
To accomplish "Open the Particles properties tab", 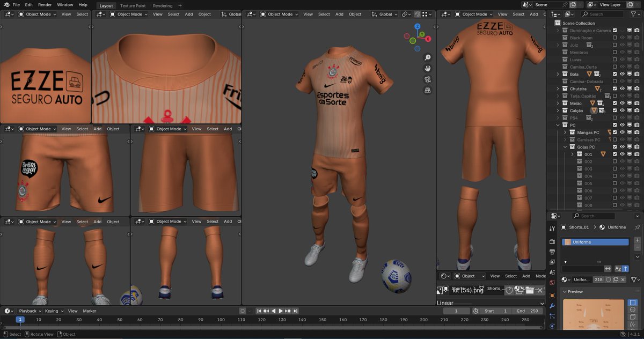I will 552,316.
